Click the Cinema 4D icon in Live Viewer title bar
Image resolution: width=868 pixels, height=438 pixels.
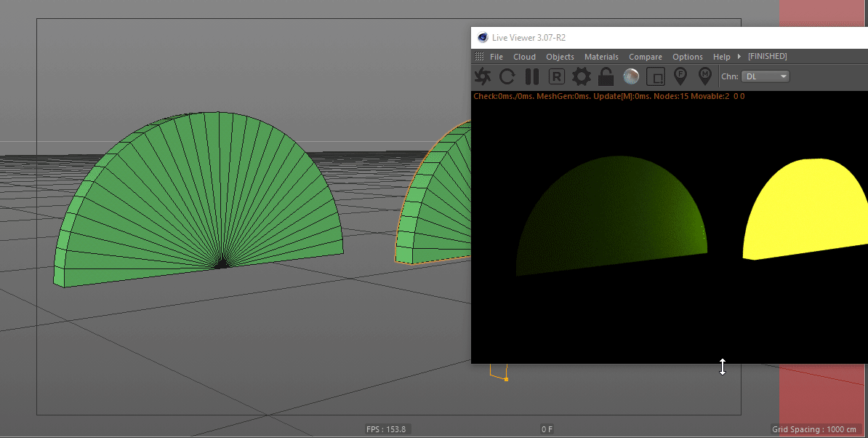(x=483, y=38)
